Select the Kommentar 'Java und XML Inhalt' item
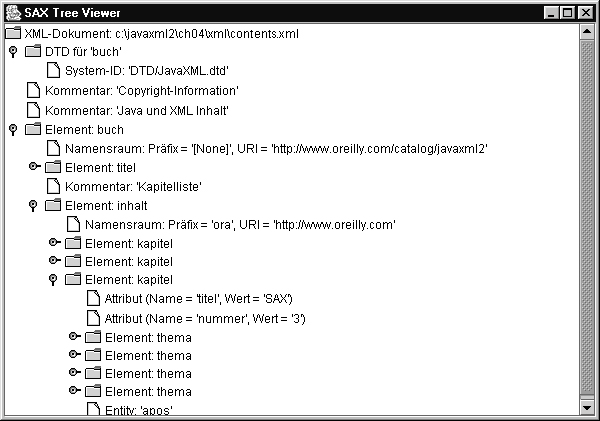The width and height of the screenshot is (600, 421). (x=137, y=111)
